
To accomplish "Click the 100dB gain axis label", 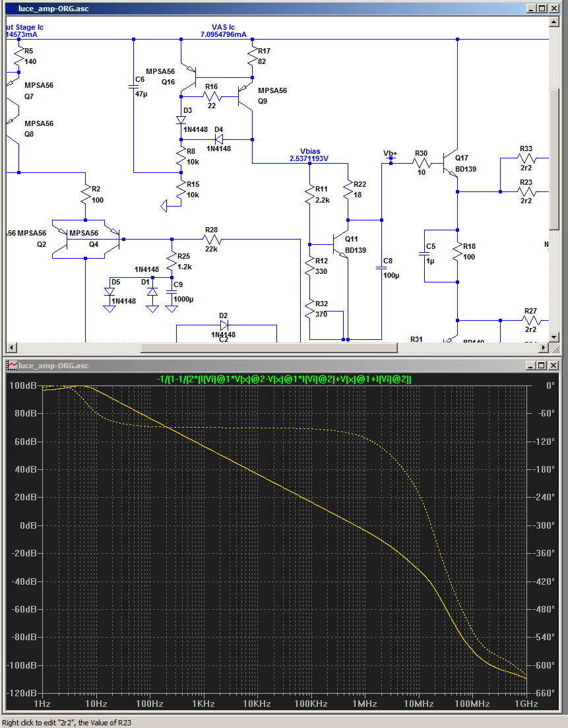I will point(23,385).
